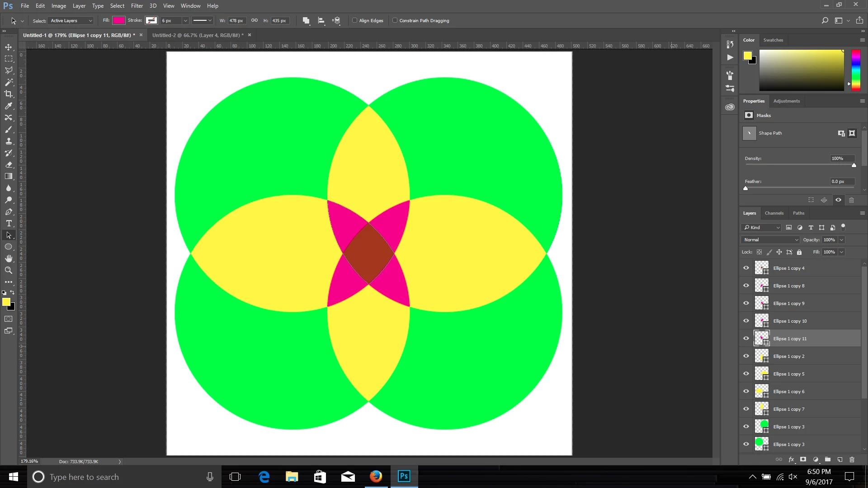Select the Move tool

[x=9, y=47]
